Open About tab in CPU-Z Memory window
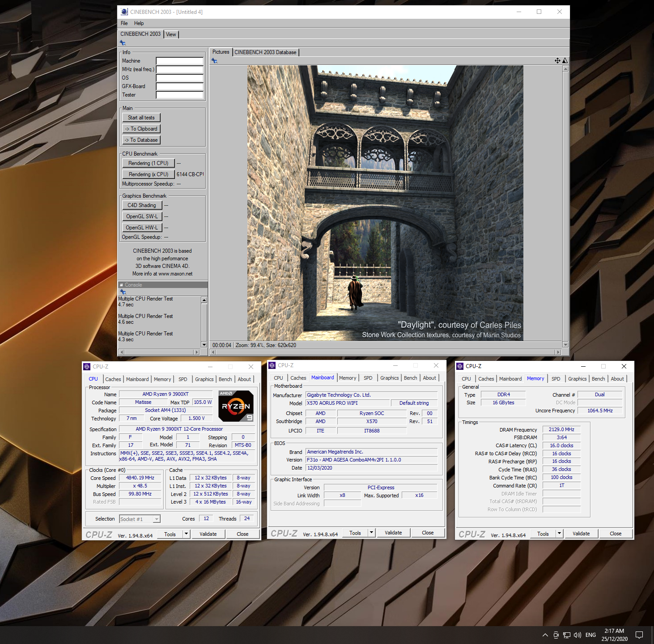The image size is (654, 644). point(617,379)
